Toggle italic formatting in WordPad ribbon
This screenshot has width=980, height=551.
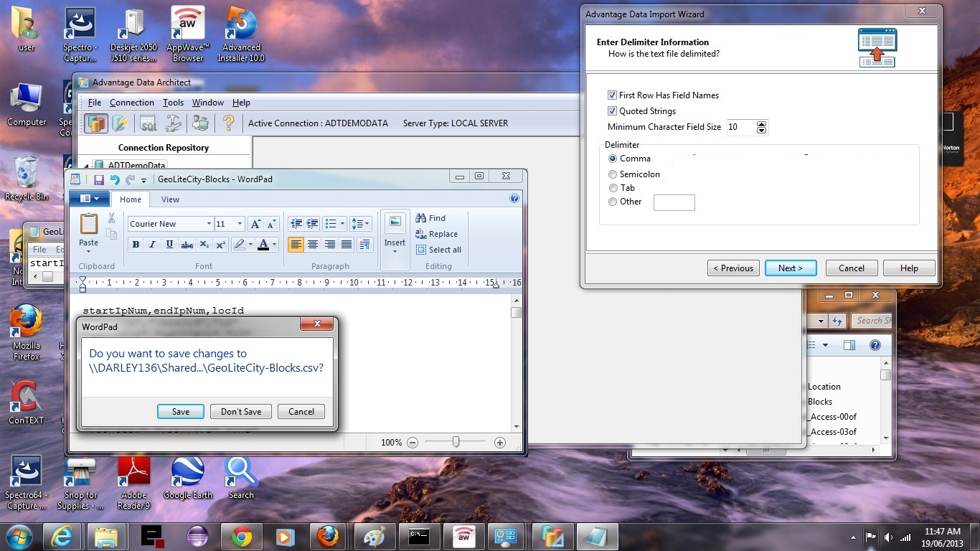click(x=152, y=245)
